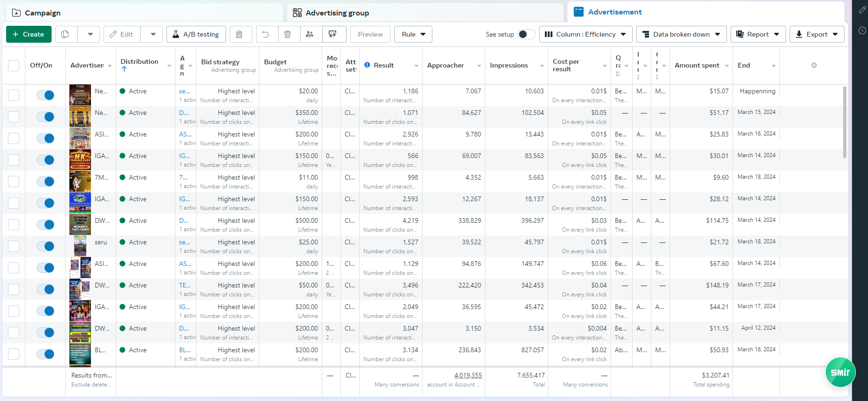Open the Column: Efficiency dropdown
Screen dimensions: 868x401
tap(586, 34)
